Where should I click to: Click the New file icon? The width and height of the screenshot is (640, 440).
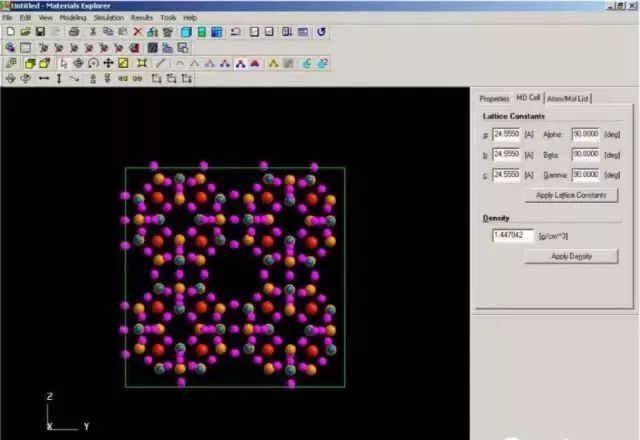[9, 32]
